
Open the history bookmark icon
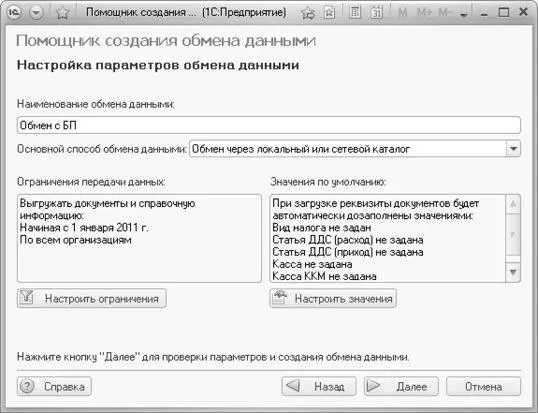(x=329, y=13)
